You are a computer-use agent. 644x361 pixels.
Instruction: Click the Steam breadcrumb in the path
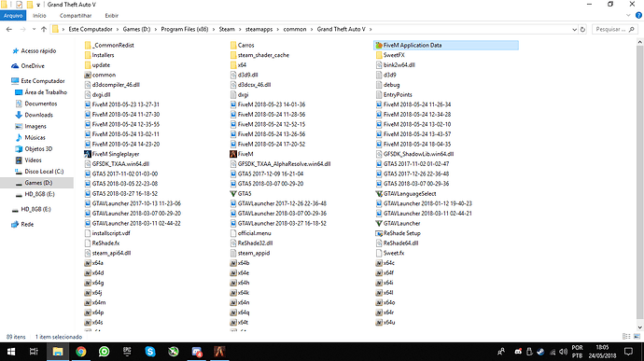click(227, 29)
